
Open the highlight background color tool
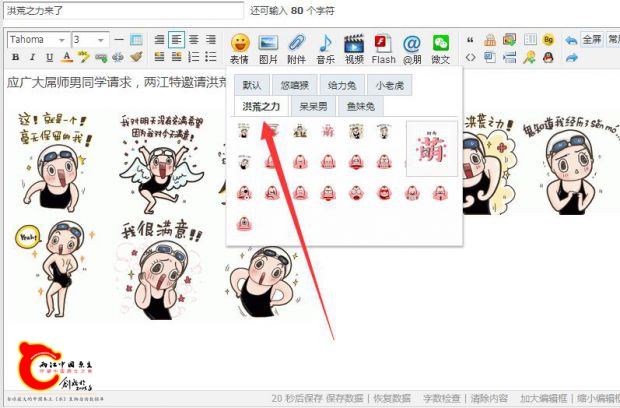point(83,57)
